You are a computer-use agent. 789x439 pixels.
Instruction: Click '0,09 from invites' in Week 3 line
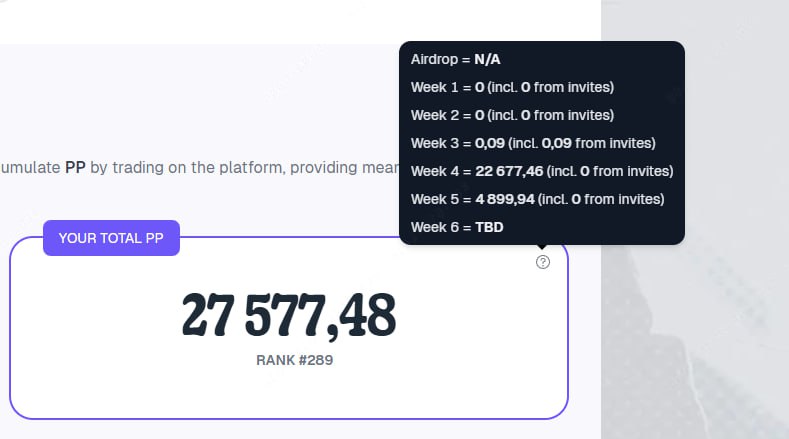[596, 143]
